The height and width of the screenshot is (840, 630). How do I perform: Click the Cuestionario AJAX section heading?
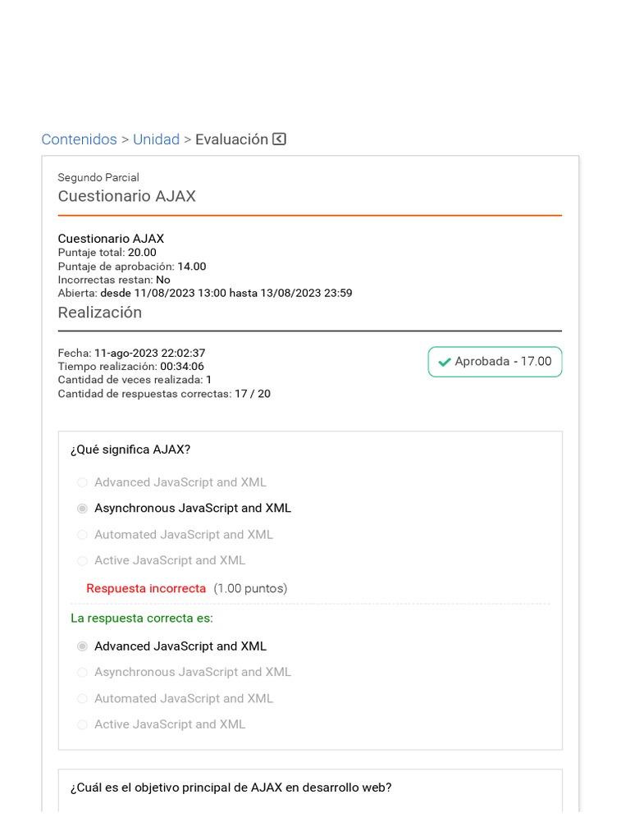[x=126, y=196]
